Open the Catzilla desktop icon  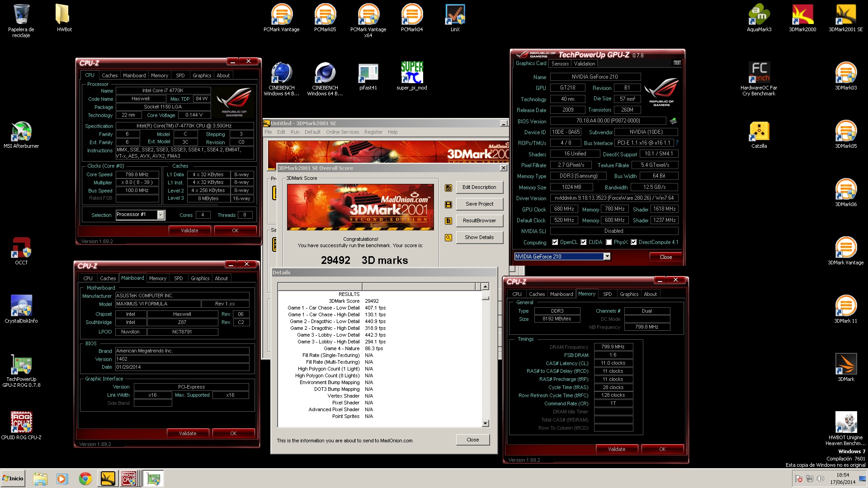pyautogui.click(x=759, y=135)
